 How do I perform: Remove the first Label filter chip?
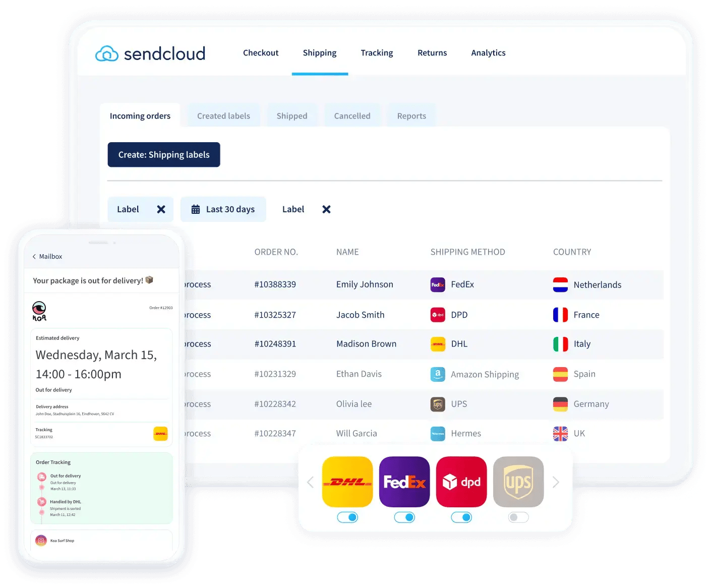[x=161, y=209]
